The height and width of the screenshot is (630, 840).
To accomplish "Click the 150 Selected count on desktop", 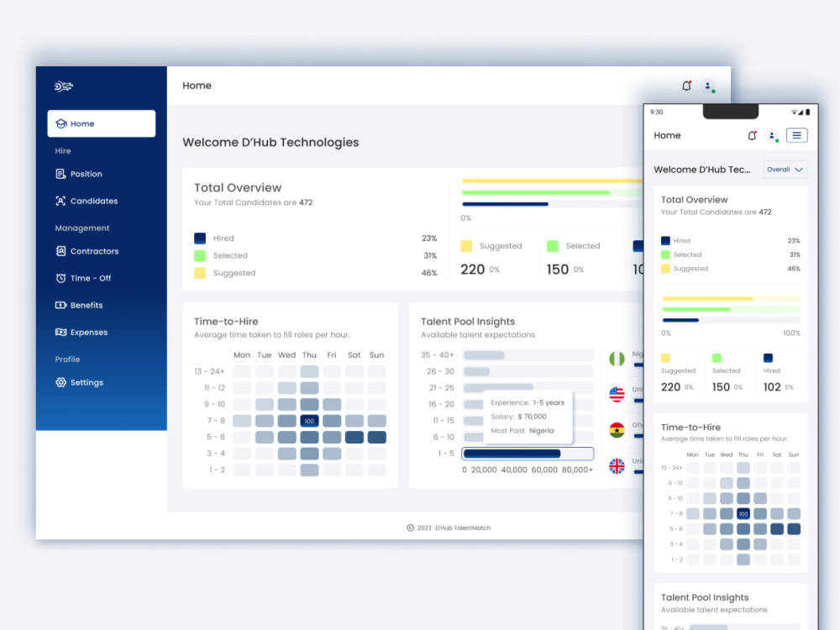I will tap(558, 270).
